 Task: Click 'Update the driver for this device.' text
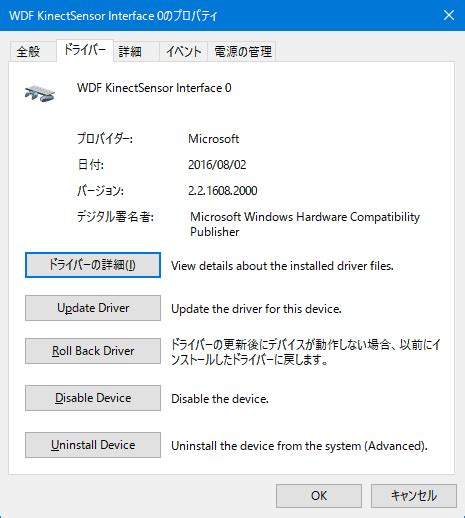pos(256,309)
